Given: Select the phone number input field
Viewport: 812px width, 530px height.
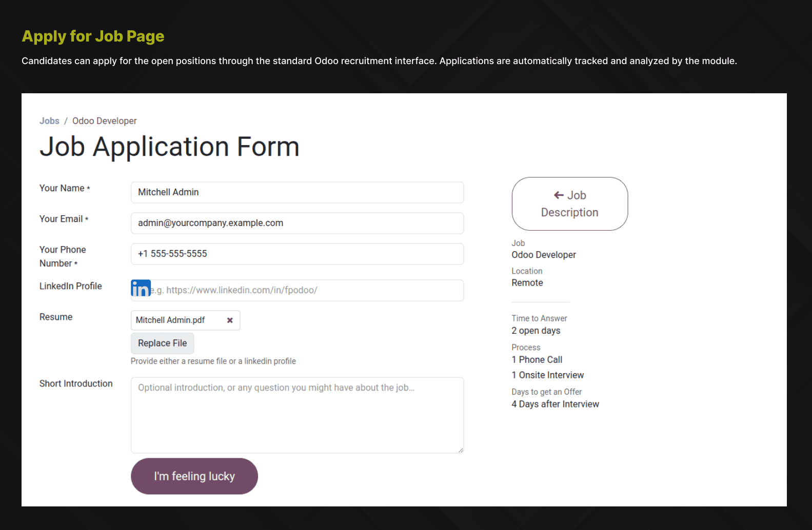Looking at the screenshot, I should point(297,254).
